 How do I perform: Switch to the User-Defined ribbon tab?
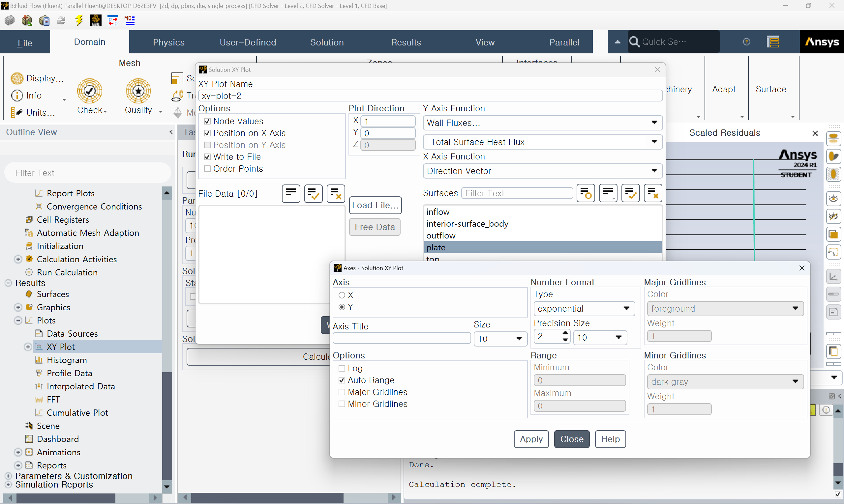coord(248,42)
